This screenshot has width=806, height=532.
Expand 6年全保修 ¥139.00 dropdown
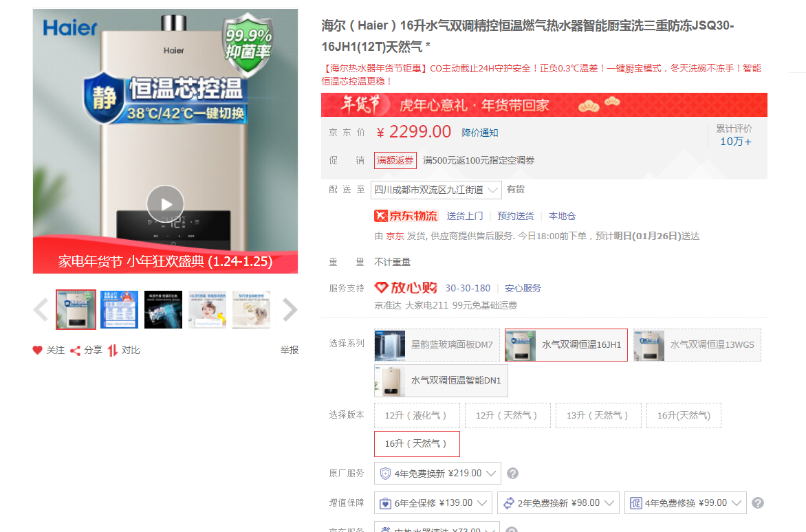[x=433, y=502]
